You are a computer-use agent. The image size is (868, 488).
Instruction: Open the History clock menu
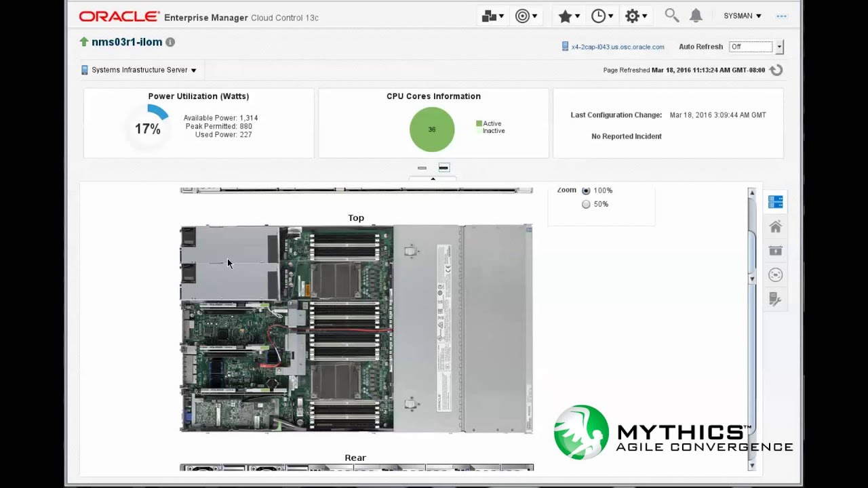tap(602, 16)
